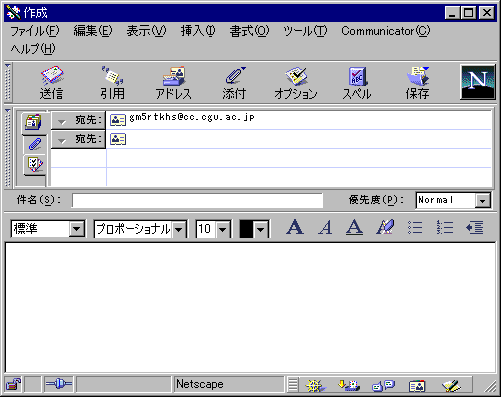Run the スペル (Spell) check tool
501x397 pixels.
(x=357, y=82)
